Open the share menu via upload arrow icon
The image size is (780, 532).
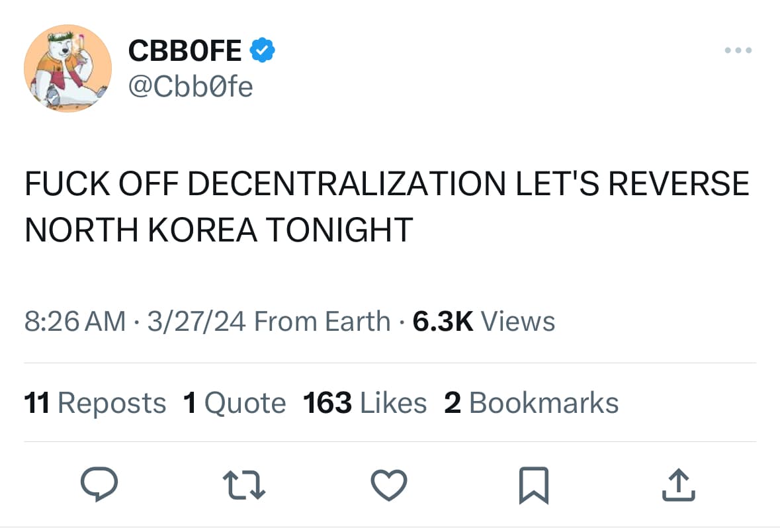[x=679, y=485]
